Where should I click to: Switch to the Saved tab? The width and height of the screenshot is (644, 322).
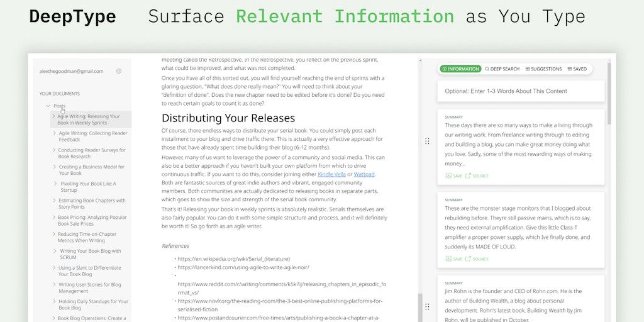[577, 69]
